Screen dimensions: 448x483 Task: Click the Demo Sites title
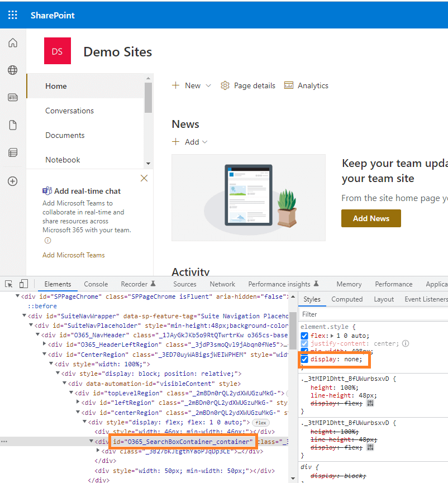(117, 52)
